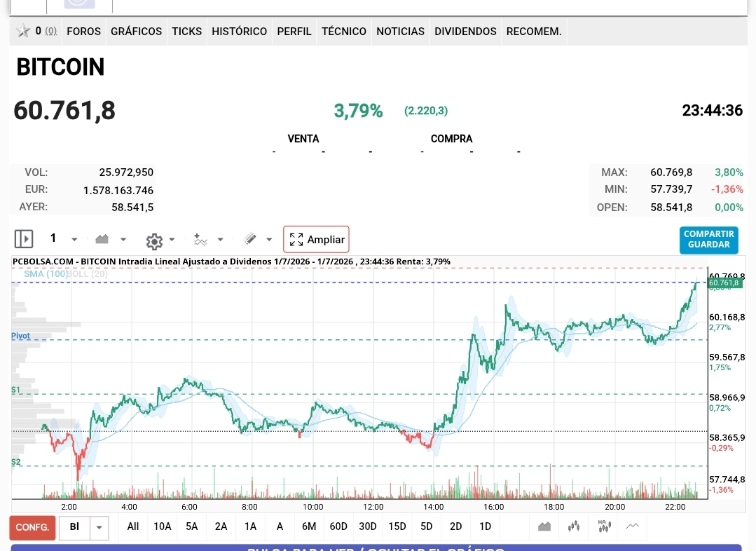756x551 pixels.
Task: Toggle the side panel icon in chart toolbar
Action: pos(24,239)
